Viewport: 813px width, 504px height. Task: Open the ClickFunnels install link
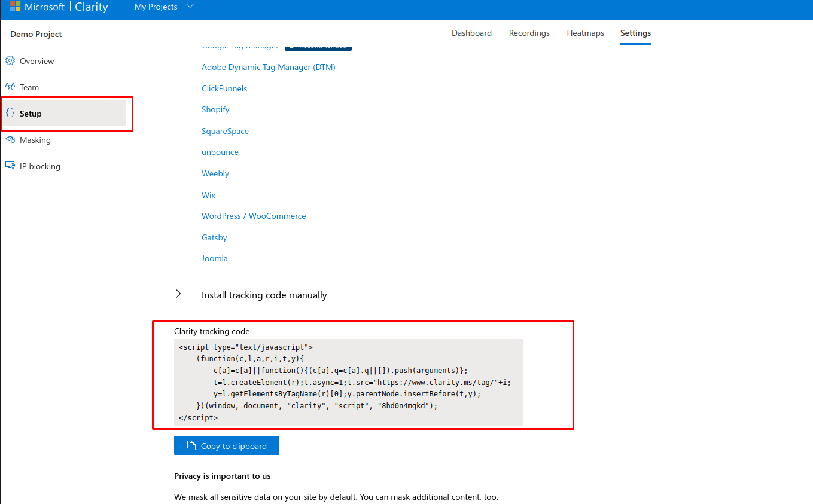[x=224, y=88]
